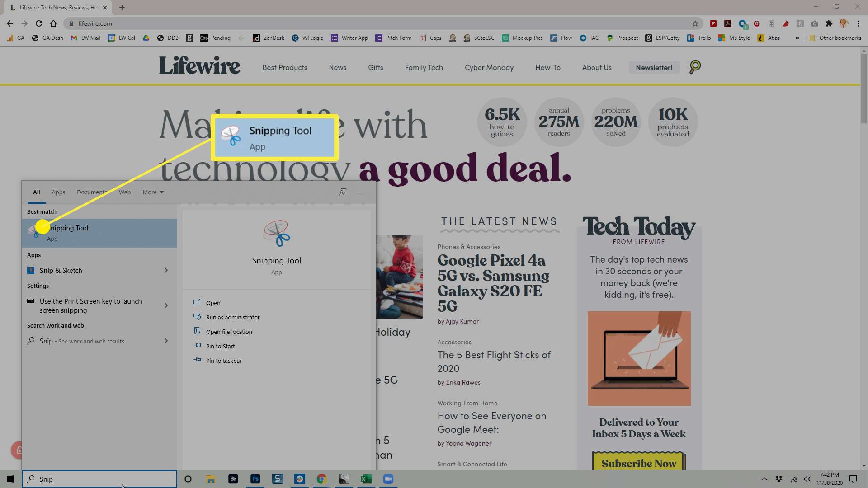Open Excel from the taskbar
The image size is (868, 488).
(366, 479)
